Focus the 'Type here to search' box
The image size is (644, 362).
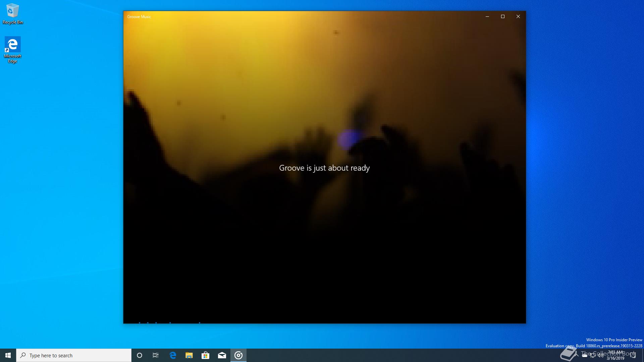click(74, 355)
